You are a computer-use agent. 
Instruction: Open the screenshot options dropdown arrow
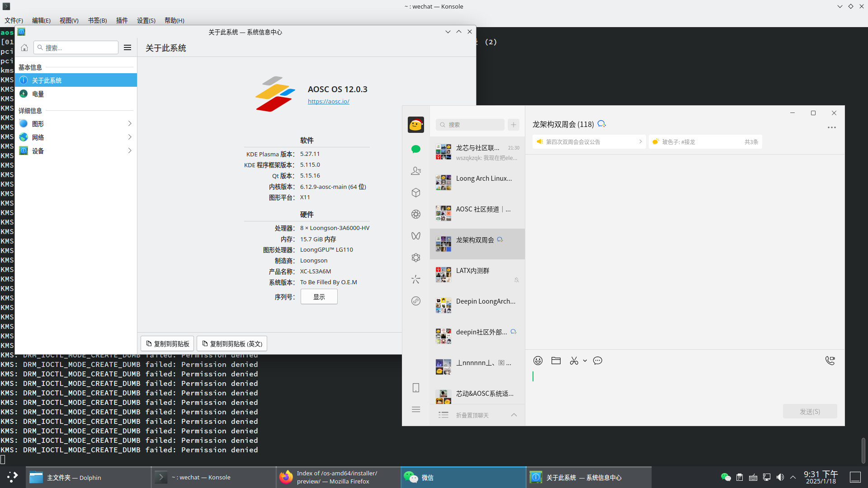coord(585,361)
